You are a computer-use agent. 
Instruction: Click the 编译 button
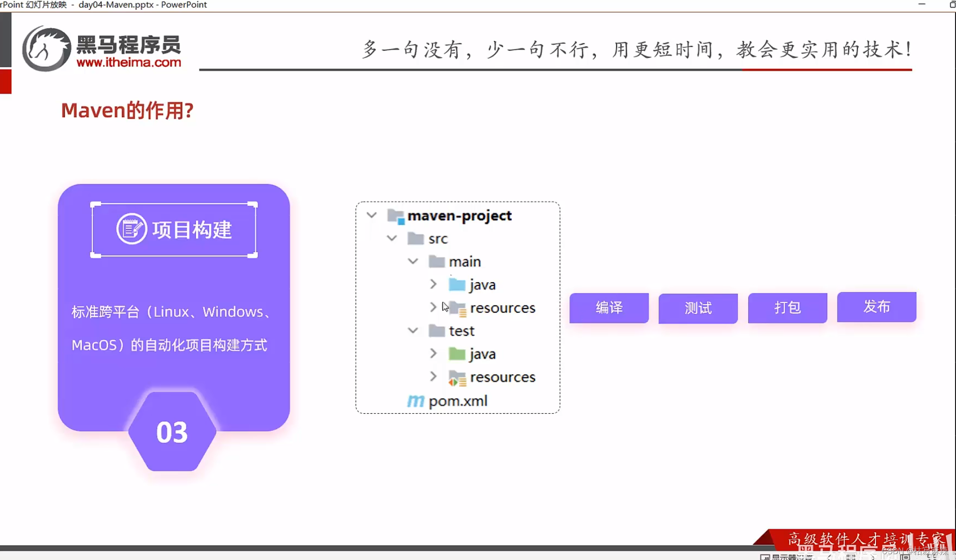[609, 308]
